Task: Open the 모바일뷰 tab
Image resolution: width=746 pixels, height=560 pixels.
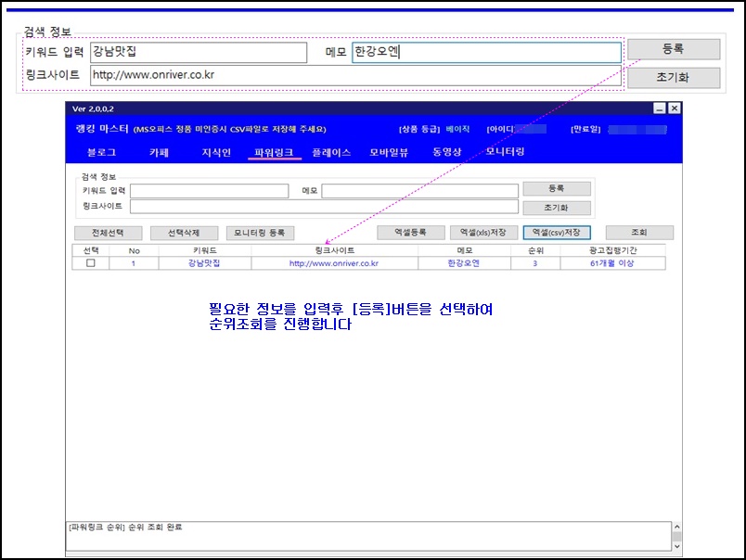Action: coord(390,151)
